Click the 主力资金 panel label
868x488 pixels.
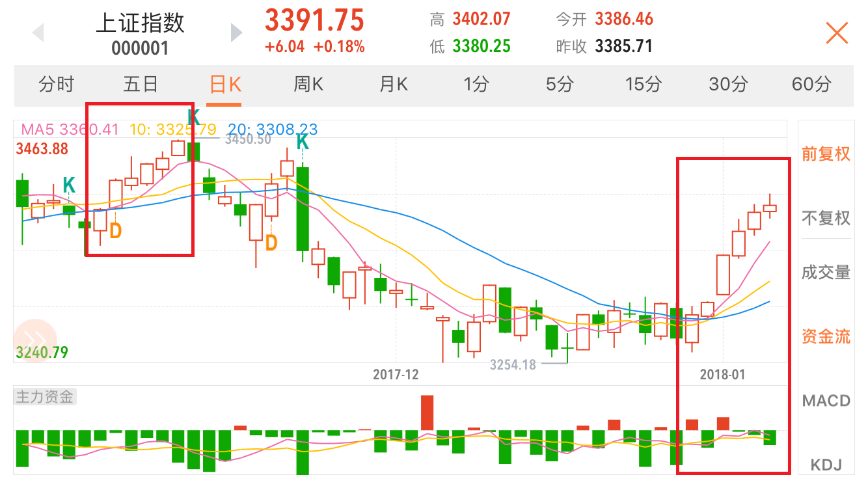tap(45, 397)
